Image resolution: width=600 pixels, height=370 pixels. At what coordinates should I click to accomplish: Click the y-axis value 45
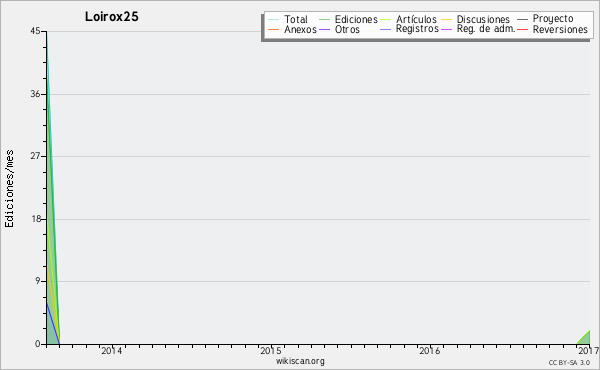35,31
